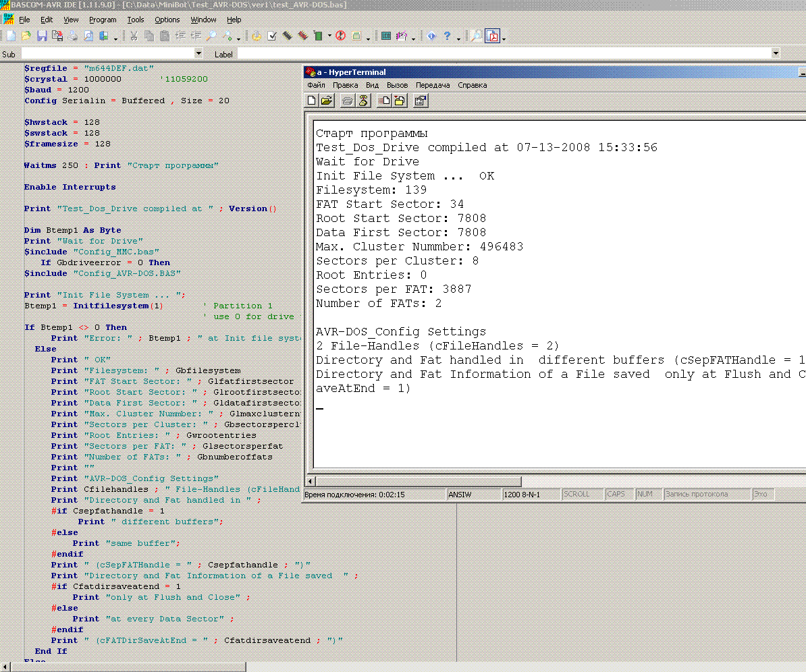
Task: Click HyperTerminal Open folder icon
Action: (327, 101)
